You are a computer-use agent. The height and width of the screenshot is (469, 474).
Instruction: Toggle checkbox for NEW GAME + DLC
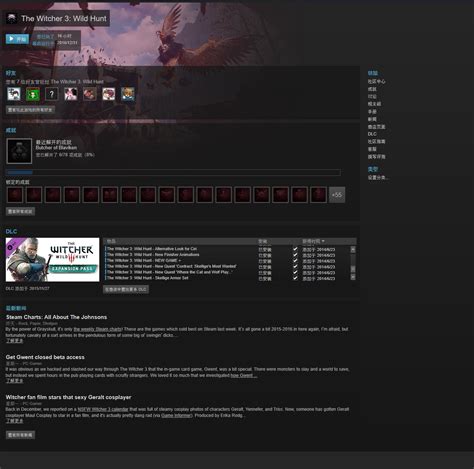coord(295,261)
